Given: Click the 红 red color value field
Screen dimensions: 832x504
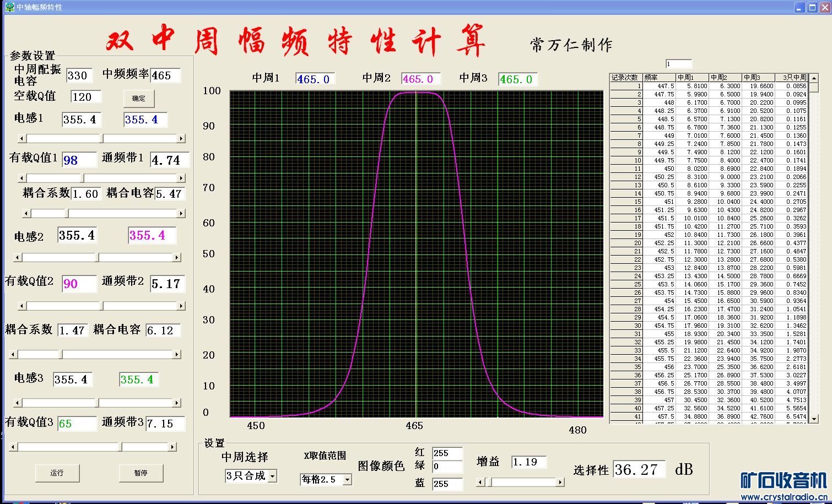Looking at the screenshot, I should 447,453.
